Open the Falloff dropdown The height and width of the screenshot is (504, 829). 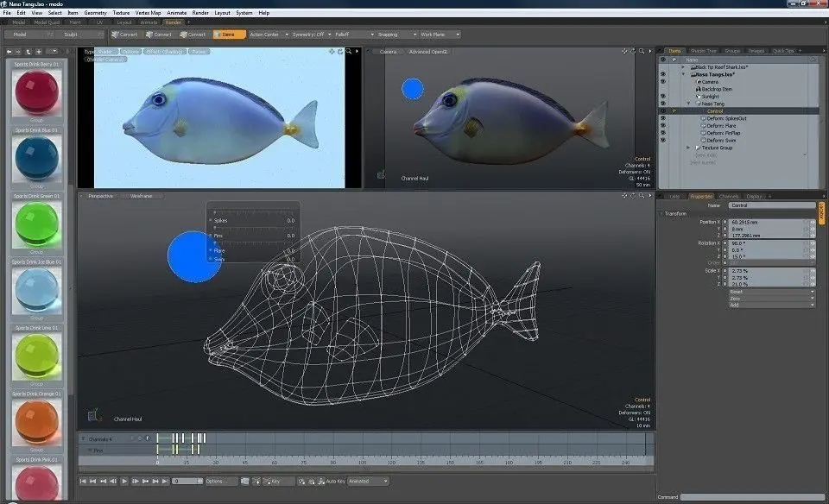coord(354,35)
